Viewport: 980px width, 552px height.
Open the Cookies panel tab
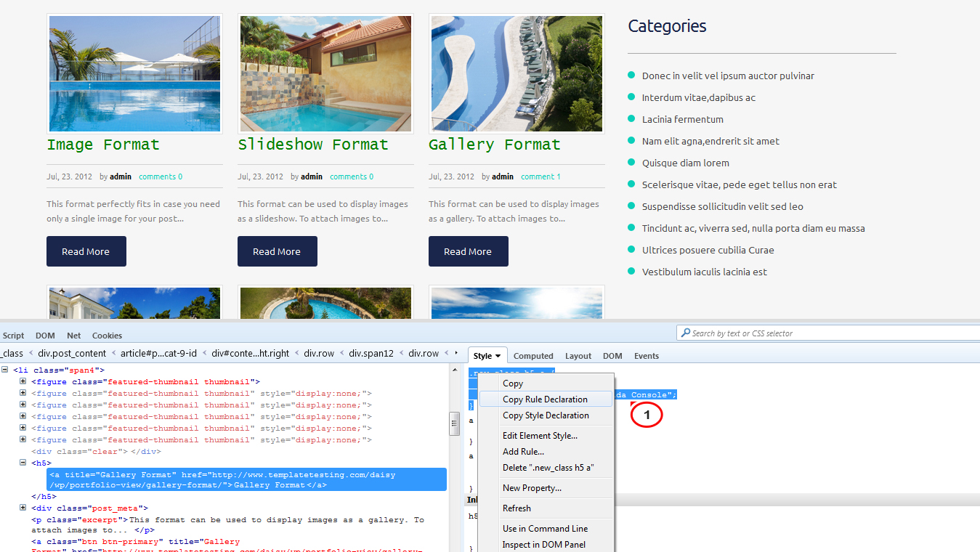tap(107, 336)
